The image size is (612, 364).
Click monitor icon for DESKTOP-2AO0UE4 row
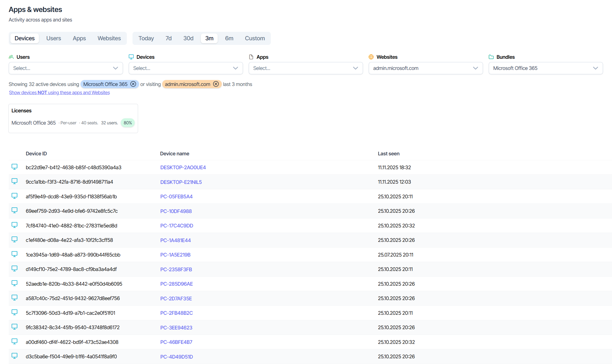(14, 167)
